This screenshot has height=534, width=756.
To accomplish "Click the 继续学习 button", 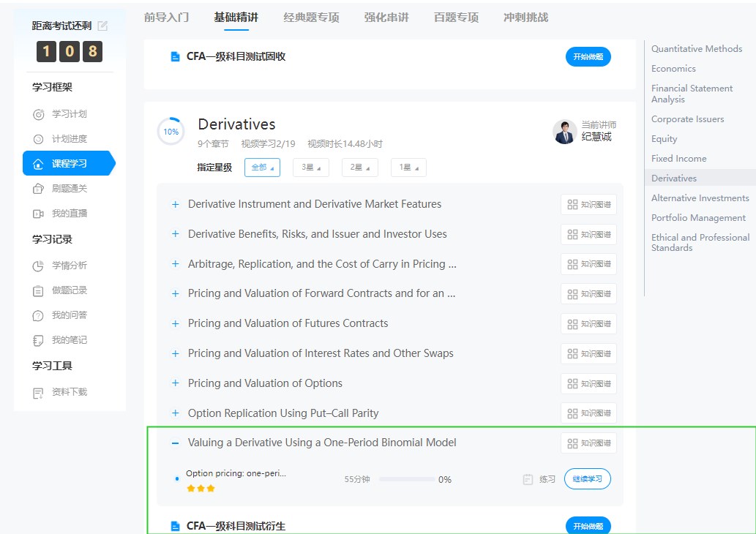I will pyautogui.click(x=587, y=479).
